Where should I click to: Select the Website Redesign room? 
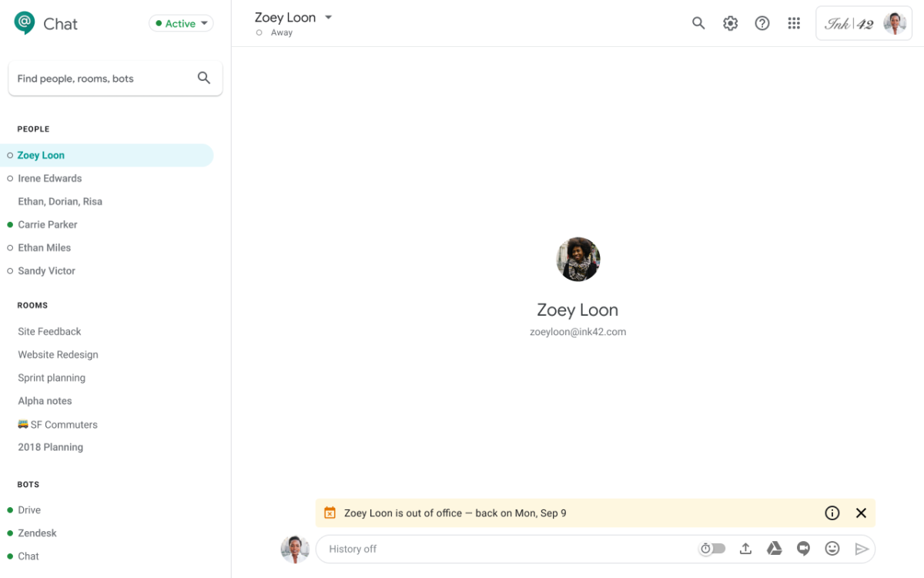click(x=58, y=355)
